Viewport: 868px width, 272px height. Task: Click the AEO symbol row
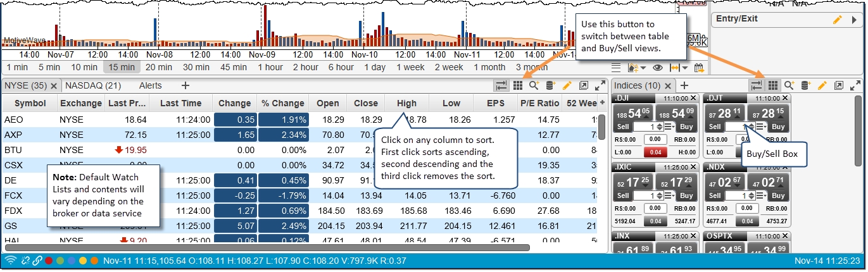299,120
